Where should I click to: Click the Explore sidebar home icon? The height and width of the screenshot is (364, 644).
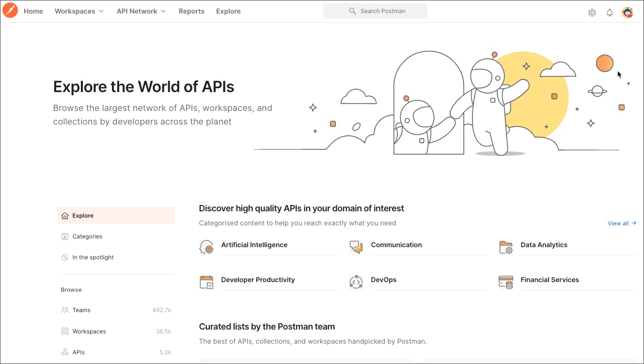(65, 216)
